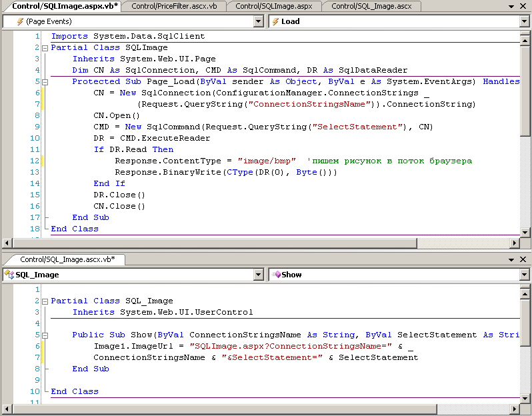Open the Control/SQL_Image.ascx tab
Screen dimensions: 532x416
click(371, 6)
